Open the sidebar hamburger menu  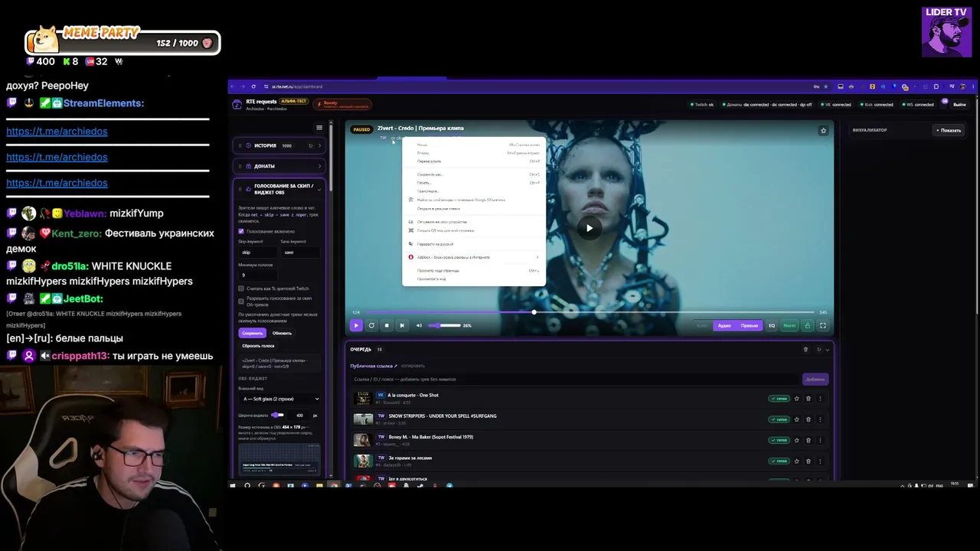point(319,128)
